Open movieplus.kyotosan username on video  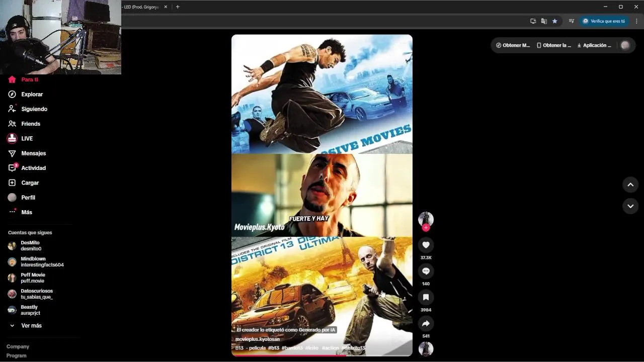point(258,339)
